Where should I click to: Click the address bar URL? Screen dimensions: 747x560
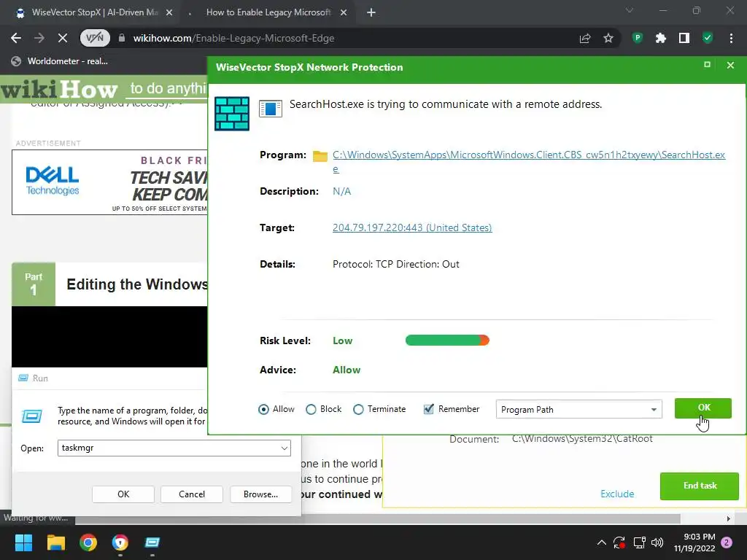pyautogui.click(x=234, y=38)
